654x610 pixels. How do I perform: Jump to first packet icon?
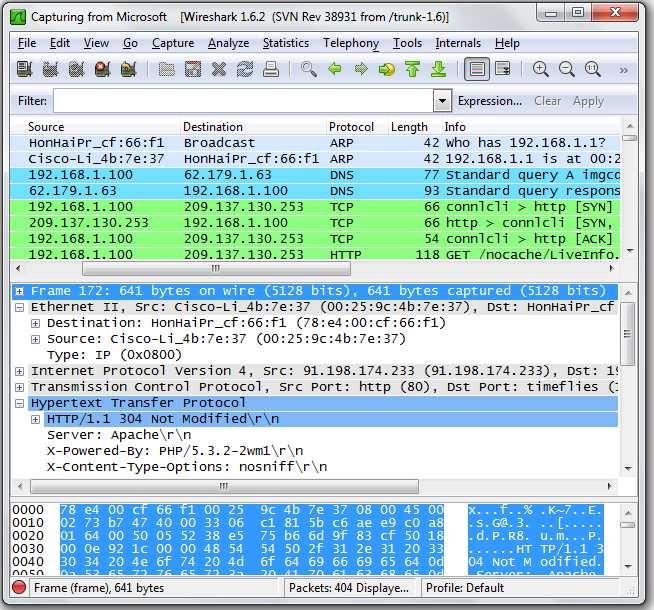tap(413, 69)
